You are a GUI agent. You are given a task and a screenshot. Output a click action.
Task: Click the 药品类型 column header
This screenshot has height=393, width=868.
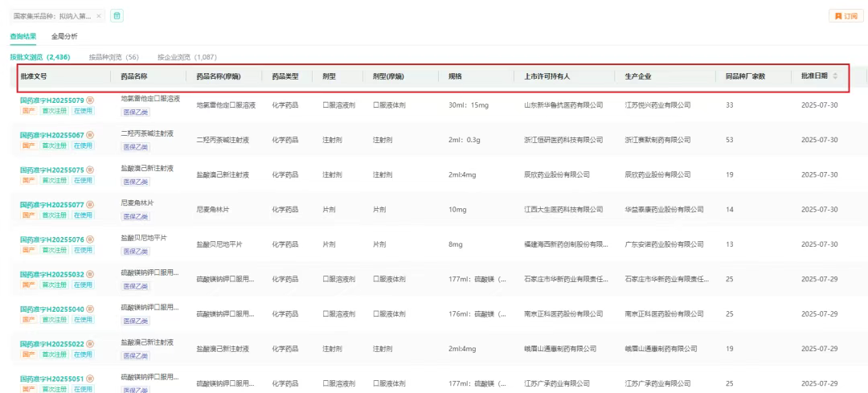click(x=285, y=77)
